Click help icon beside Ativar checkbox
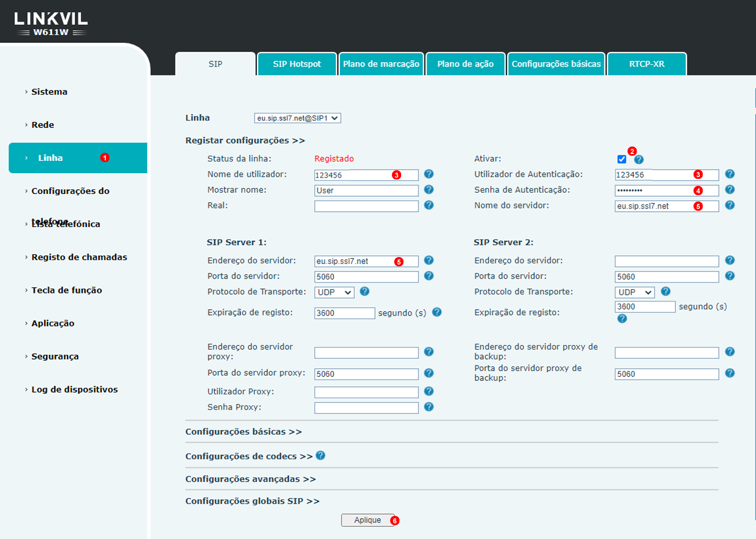The width and height of the screenshot is (756, 539). point(638,160)
